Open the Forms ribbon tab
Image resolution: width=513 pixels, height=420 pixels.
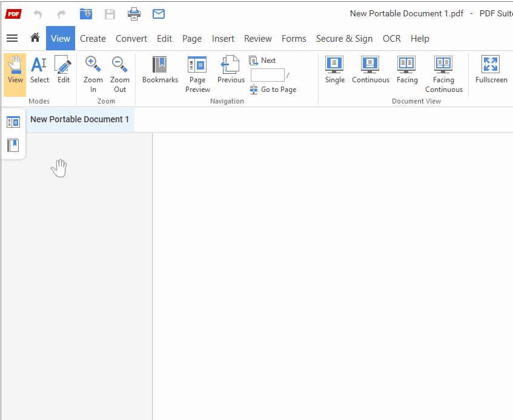click(x=294, y=39)
